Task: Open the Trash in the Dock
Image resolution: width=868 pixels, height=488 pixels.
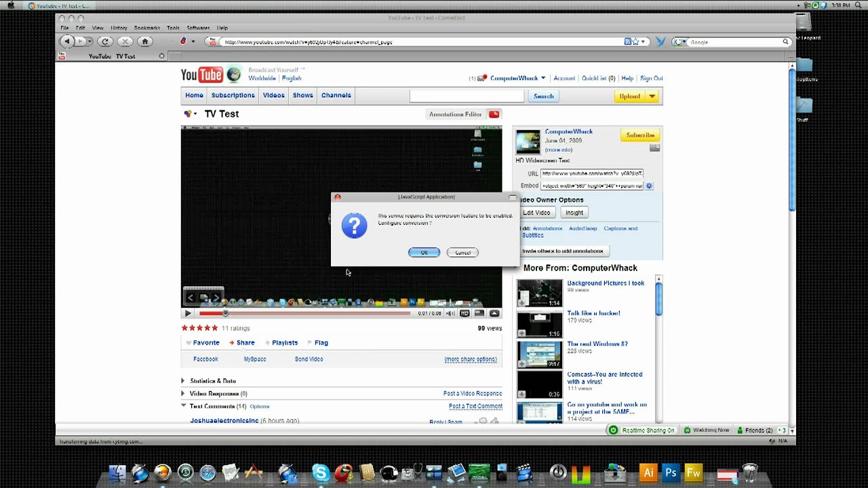Action: pos(750,472)
